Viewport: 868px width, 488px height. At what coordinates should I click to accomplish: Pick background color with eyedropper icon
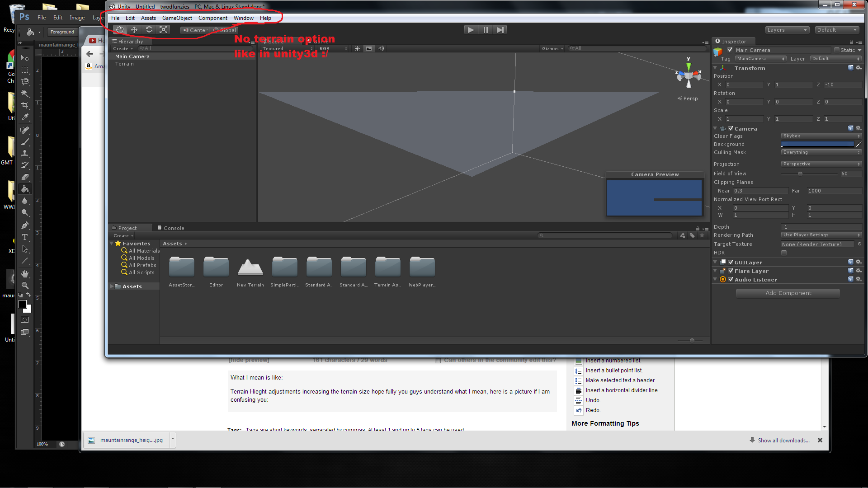(x=859, y=144)
